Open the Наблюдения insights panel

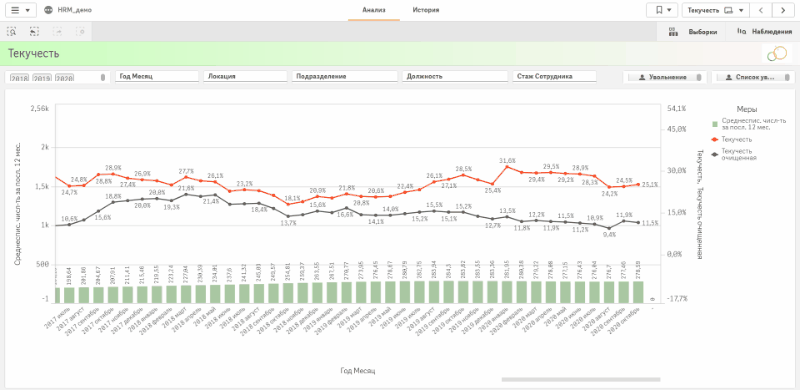point(760,32)
